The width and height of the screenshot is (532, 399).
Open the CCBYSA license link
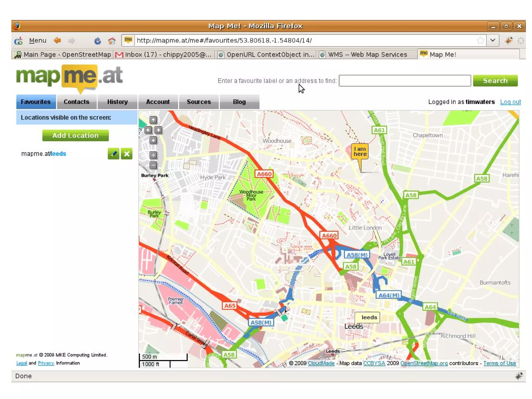(x=374, y=363)
